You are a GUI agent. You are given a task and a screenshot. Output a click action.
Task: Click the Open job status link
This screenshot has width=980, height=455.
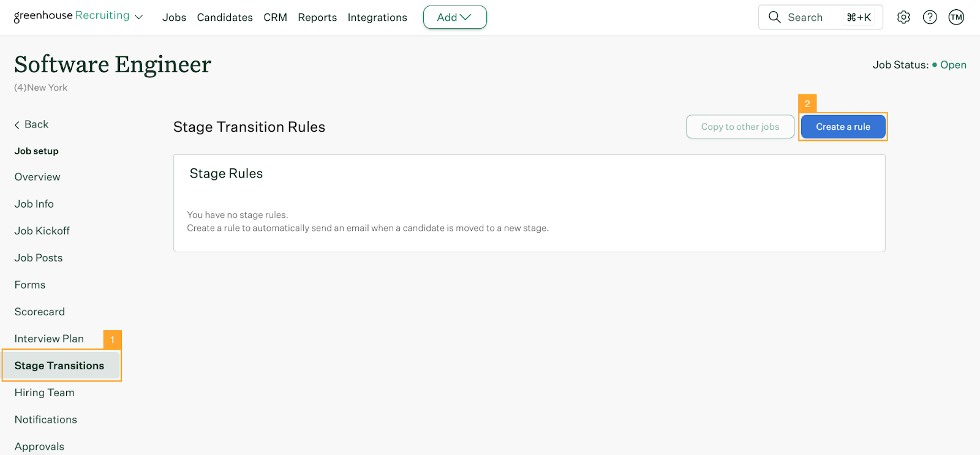[953, 65]
